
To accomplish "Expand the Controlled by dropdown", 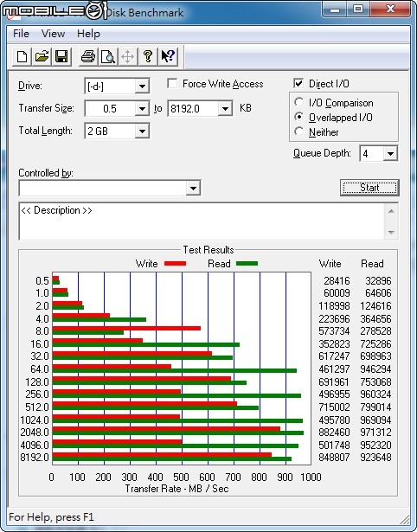I will (193, 188).
